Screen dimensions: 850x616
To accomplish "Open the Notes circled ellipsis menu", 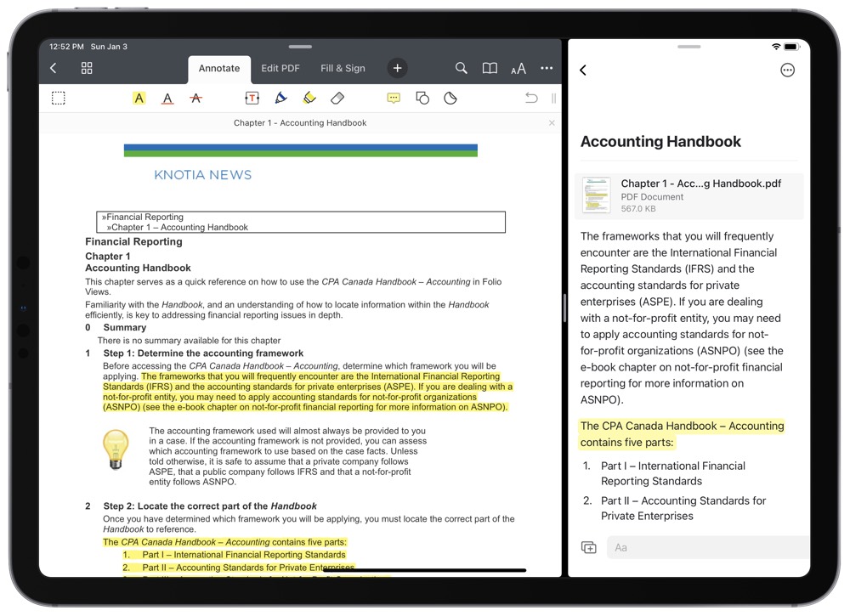I will click(x=788, y=70).
